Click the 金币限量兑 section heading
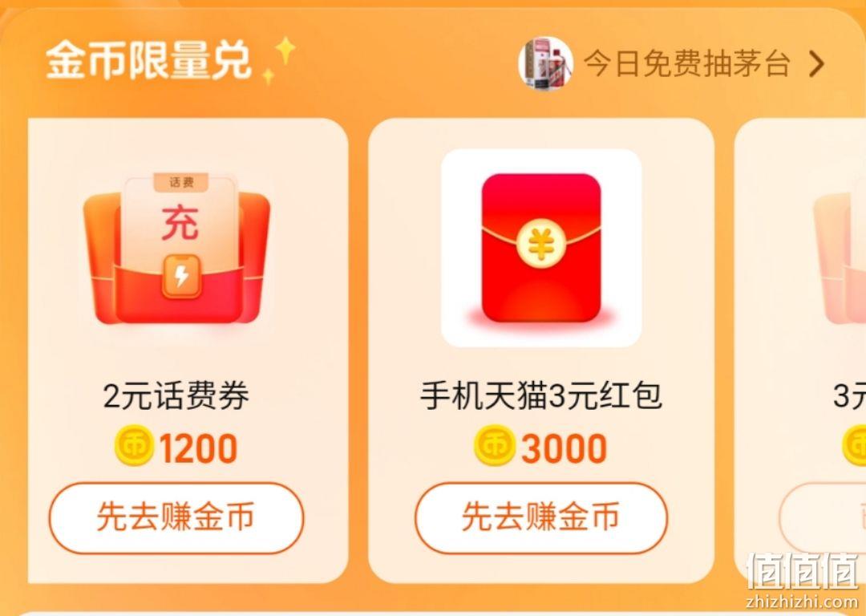This screenshot has width=866, height=616. 148,59
